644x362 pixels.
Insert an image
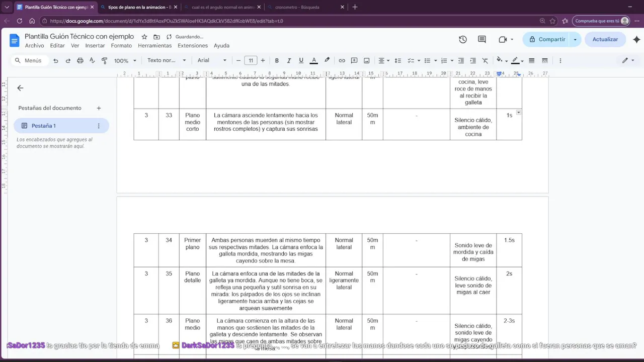click(367, 60)
